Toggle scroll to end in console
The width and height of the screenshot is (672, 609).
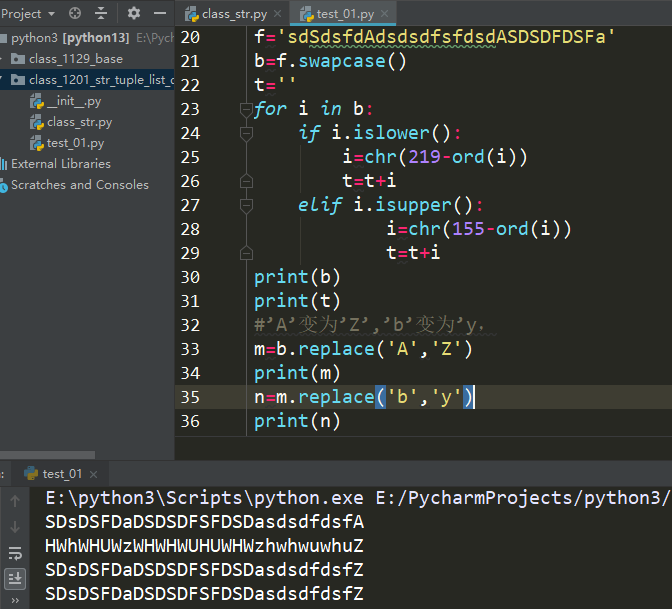point(15,578)
